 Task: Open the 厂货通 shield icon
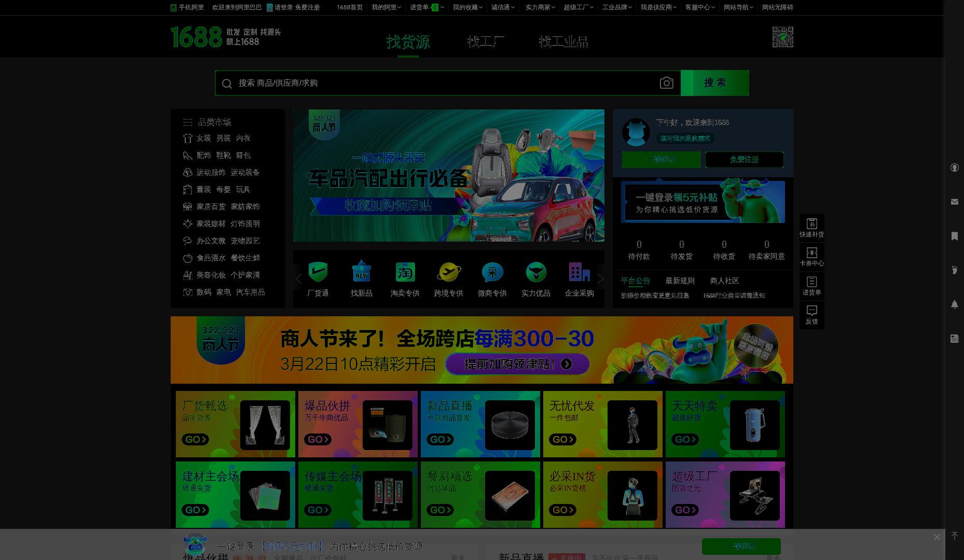pyautogui.click(x=318, y=272)
